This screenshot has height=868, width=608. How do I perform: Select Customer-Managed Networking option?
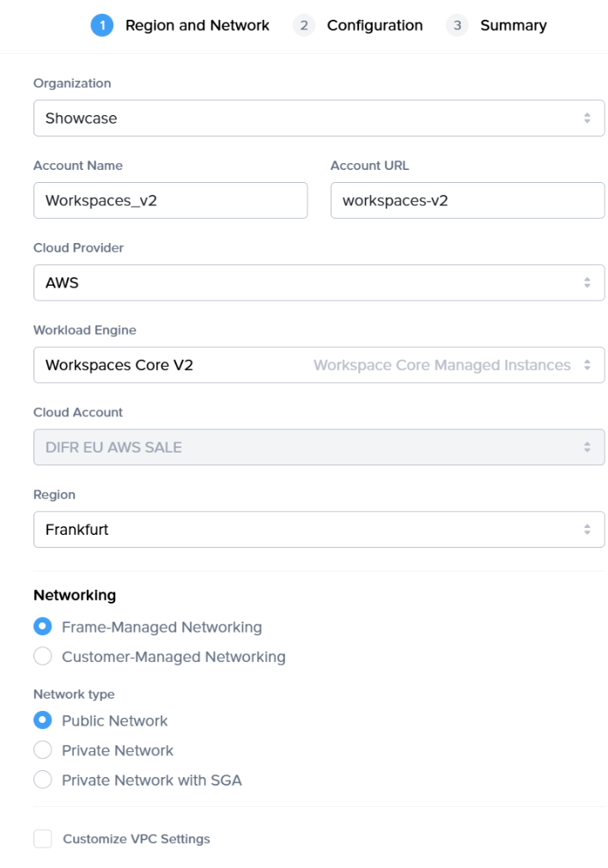(43, 657)
